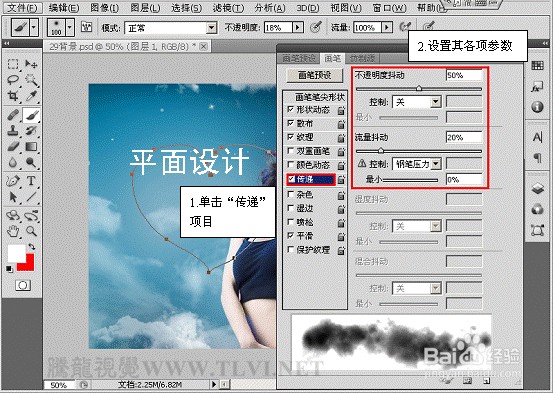553x393 pixels.
Task: Click the 画笔预设 button
Action: coord(315,75)
